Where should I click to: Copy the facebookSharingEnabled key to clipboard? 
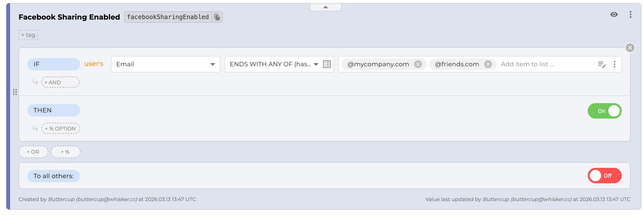coord(217,17)
